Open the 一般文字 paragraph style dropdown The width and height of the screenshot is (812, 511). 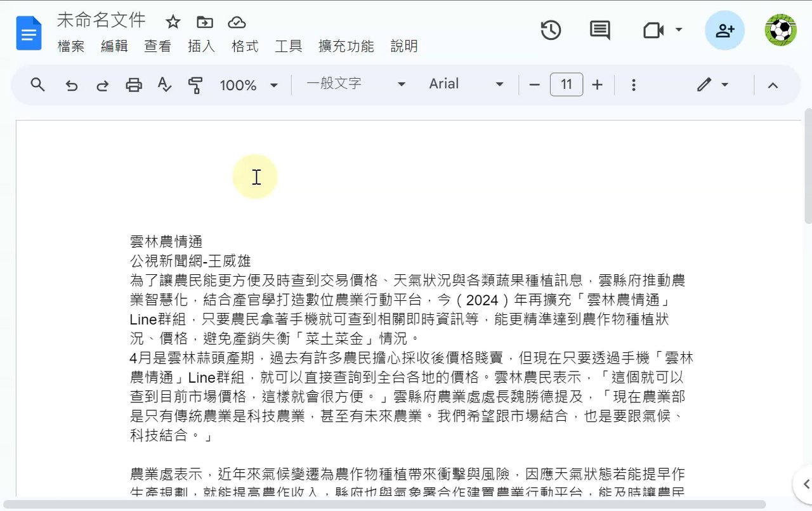tap(355, 84)
